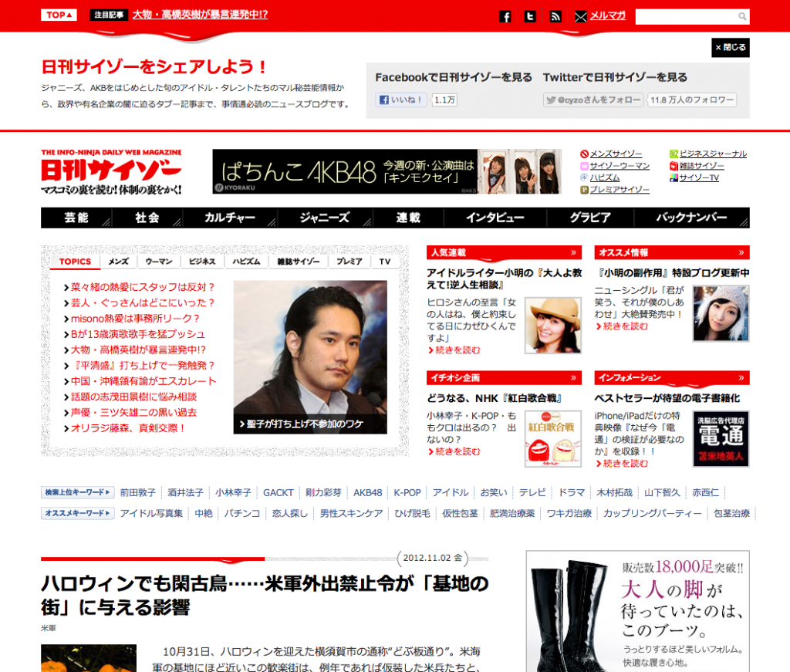
Task: Open the ジャニーズ menu
Action: (x=325, y=218)
